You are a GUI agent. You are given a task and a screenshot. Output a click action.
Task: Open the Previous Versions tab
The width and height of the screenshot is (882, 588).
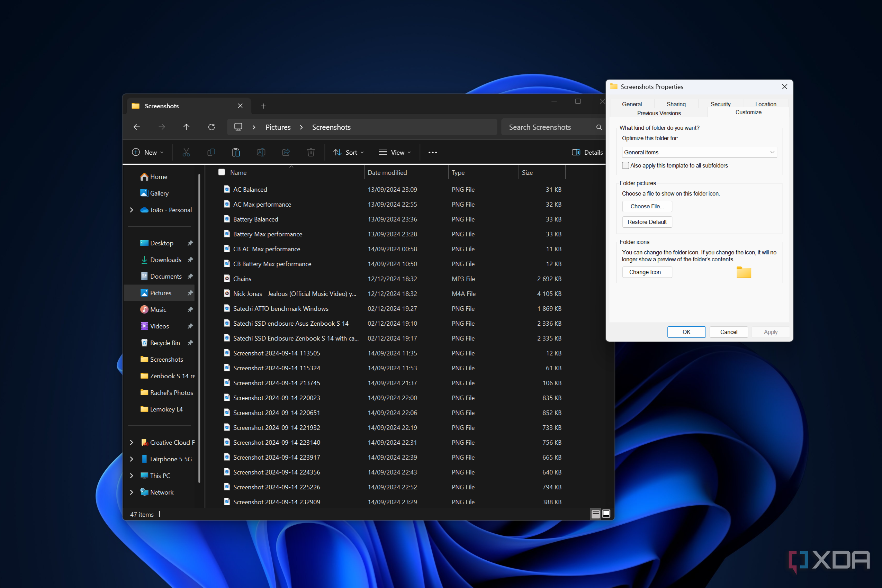pyautogui.click(x=658, y=113)
